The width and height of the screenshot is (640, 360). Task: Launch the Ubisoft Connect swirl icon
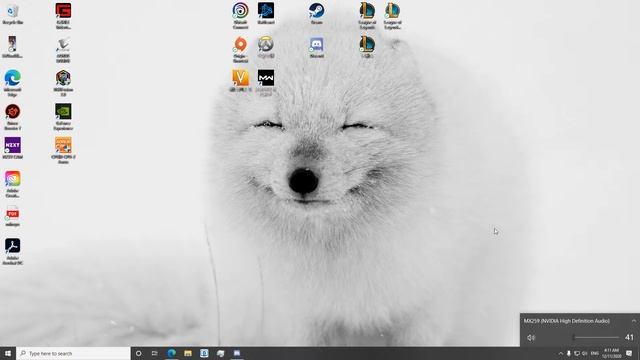pos(240,16)
